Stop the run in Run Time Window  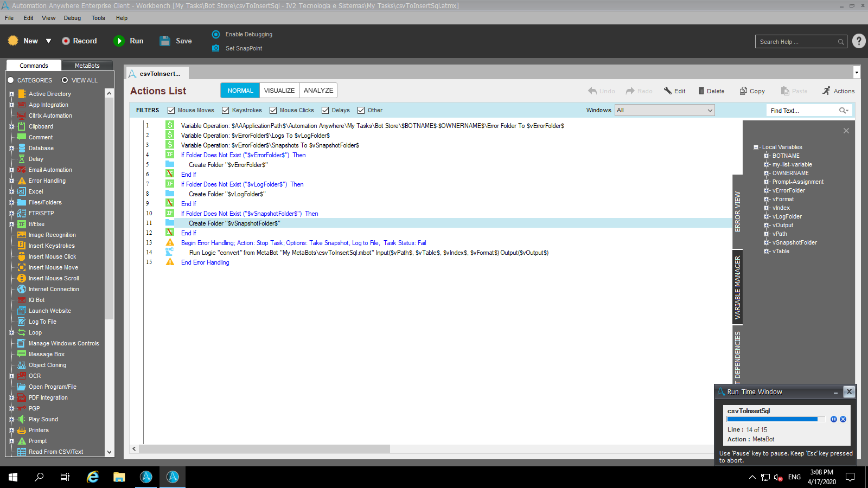(843, 419)
